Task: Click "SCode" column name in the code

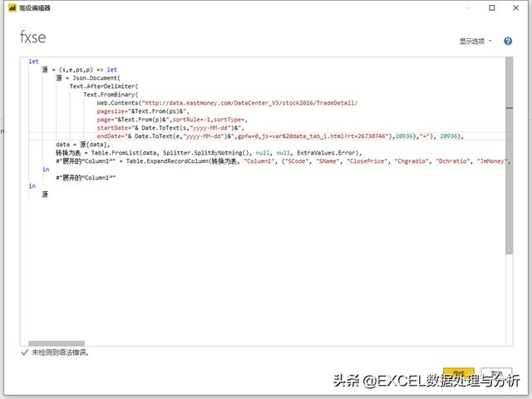Action: point(297,161)
